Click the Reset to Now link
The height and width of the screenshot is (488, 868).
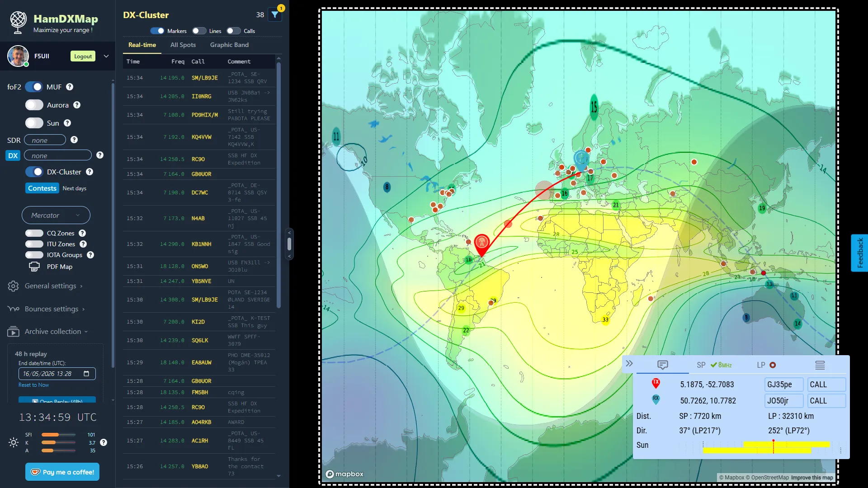click(33, 385)
